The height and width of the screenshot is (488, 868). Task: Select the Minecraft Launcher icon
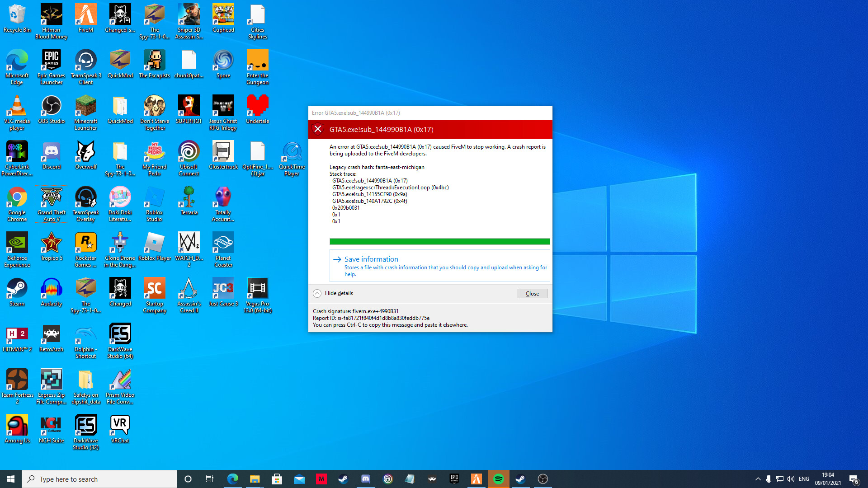(86, 113)
